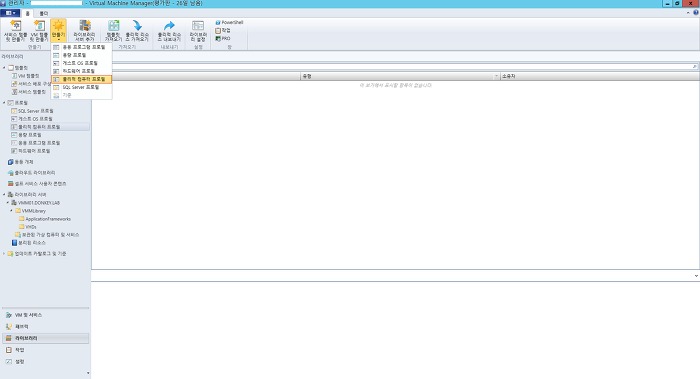Collapse the 만들기 (Create) sun dropdown button
The width and height of the screenshot is (700, 379).
point(58,31)
